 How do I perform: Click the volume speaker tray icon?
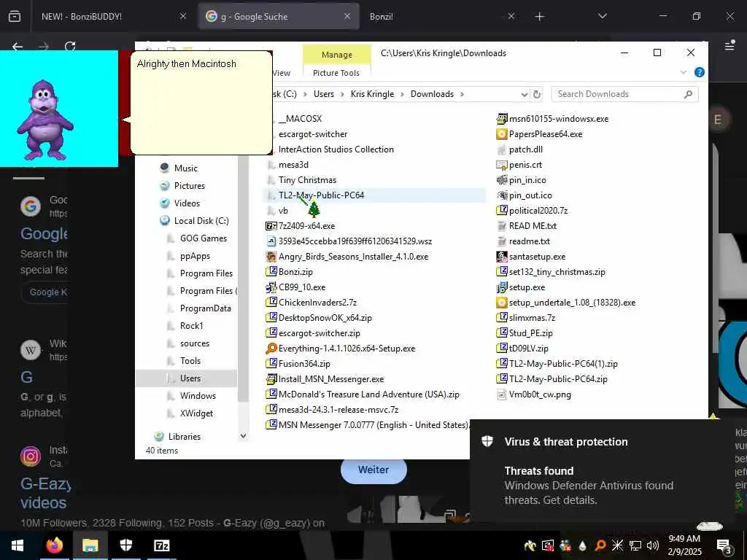(x=653, y=545)
